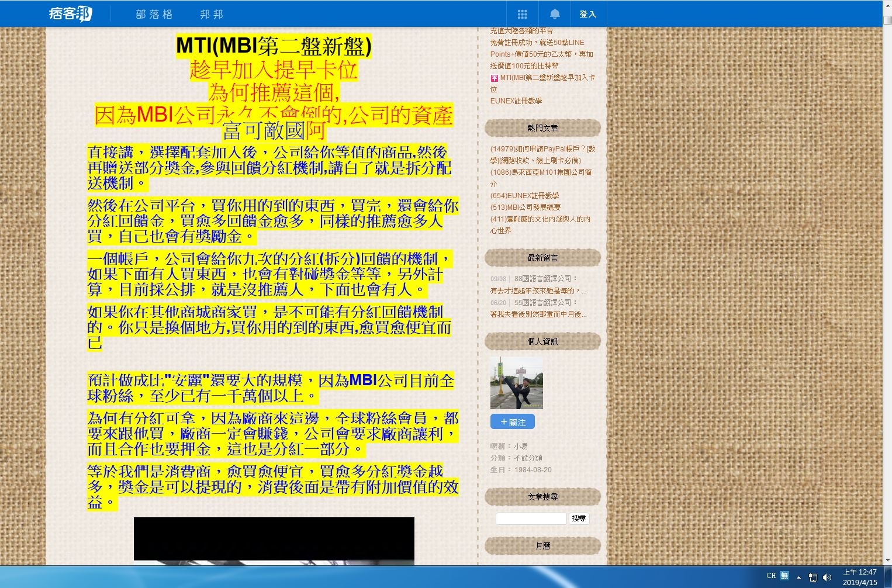The height and width of the screenshot is (588, 892).
Task: Open the (14979)如何申請PayPal帳戶 popular article
Action: [x=542, y=155]
